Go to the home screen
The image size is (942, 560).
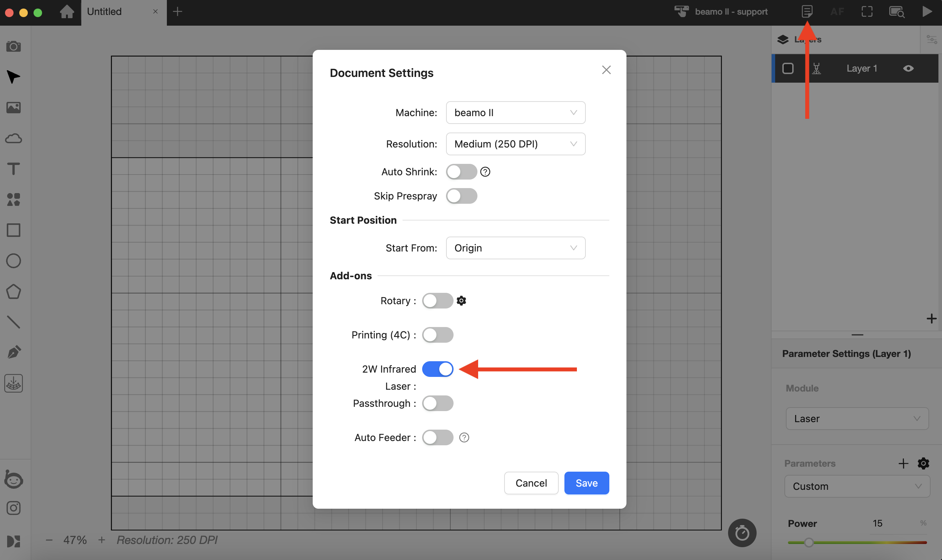tap(67, 11)
